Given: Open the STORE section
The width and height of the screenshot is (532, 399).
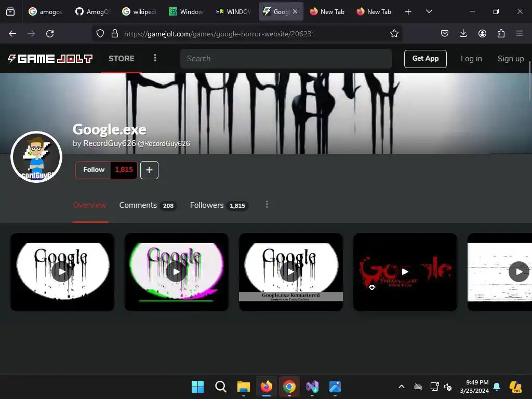Looking at the screenshot, I should click(121, 59).
